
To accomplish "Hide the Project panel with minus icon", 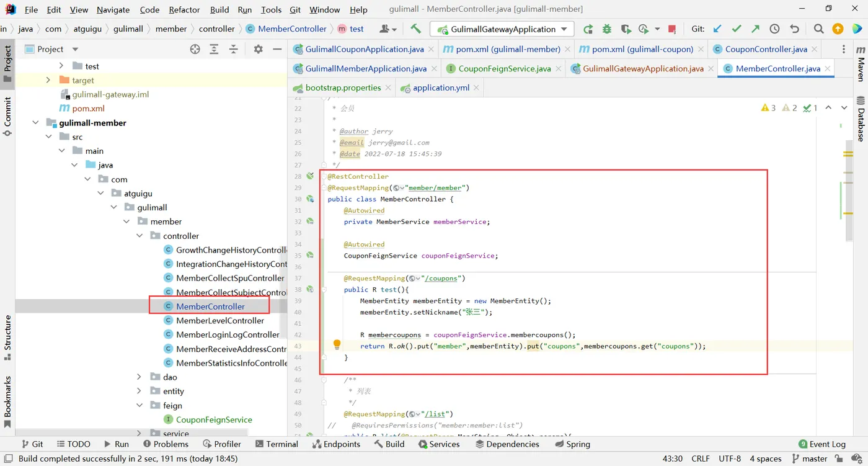I will point(277,49).
